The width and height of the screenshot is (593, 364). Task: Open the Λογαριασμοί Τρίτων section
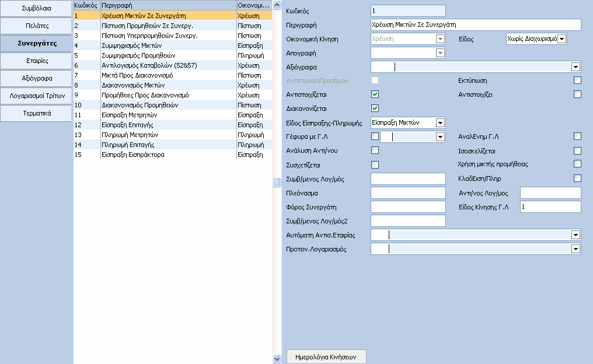(x=36, y=96)
